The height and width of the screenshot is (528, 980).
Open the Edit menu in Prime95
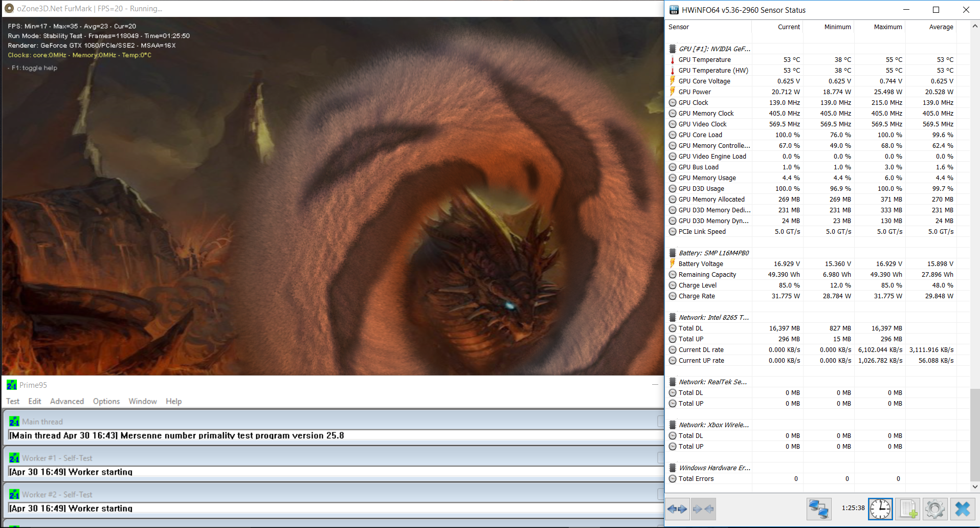(x=35, y=401)
